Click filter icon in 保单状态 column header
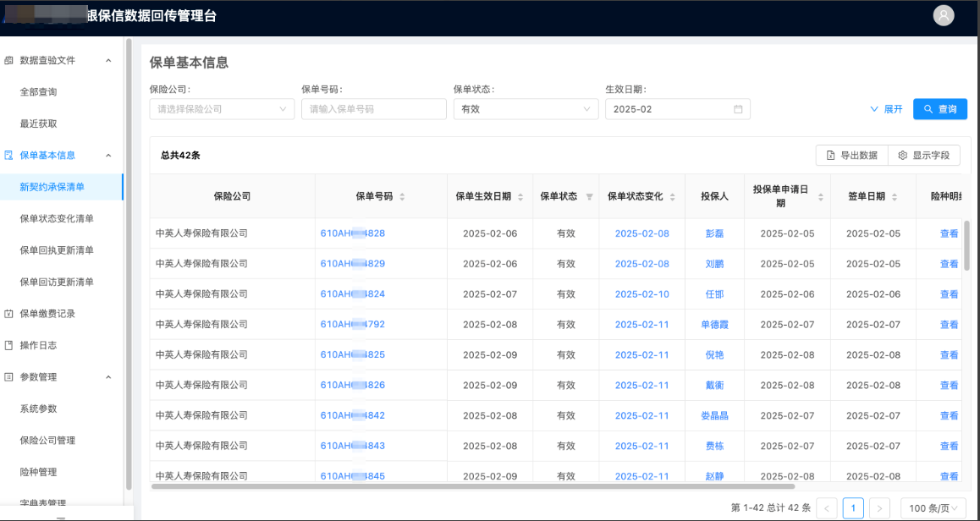 tap(590, 196)
